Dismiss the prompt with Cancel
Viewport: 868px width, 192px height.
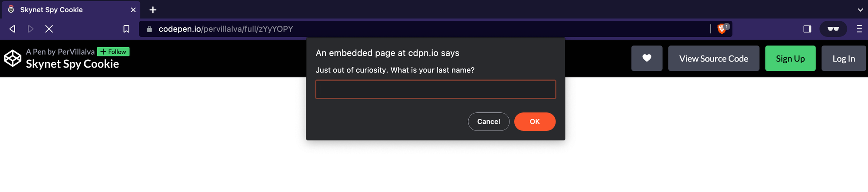pos(489,121)
